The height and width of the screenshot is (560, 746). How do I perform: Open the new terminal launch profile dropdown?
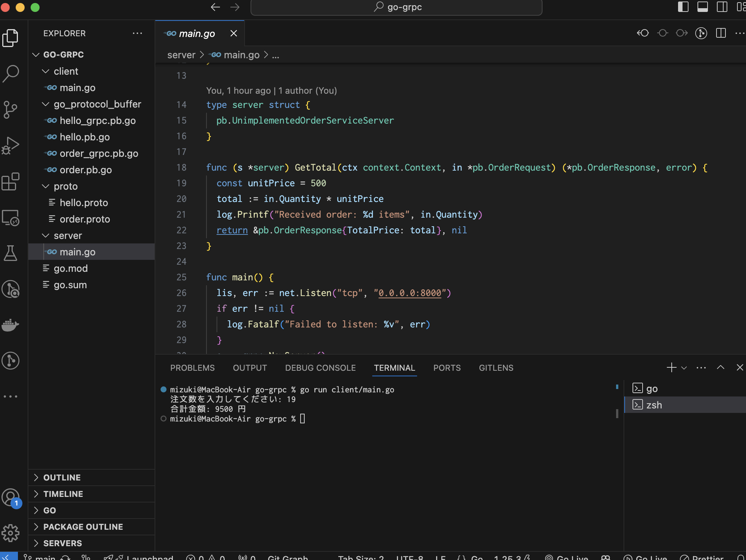point(684,368)
